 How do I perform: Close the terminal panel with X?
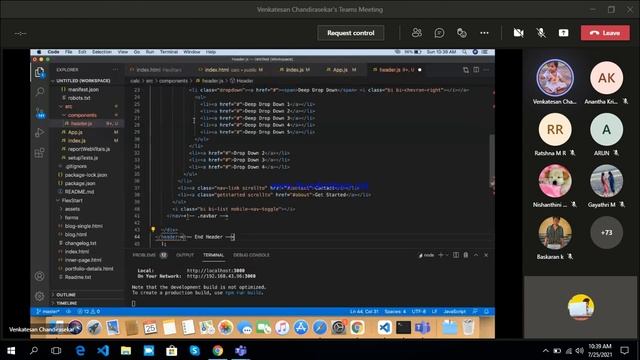[x=486, y=255]
